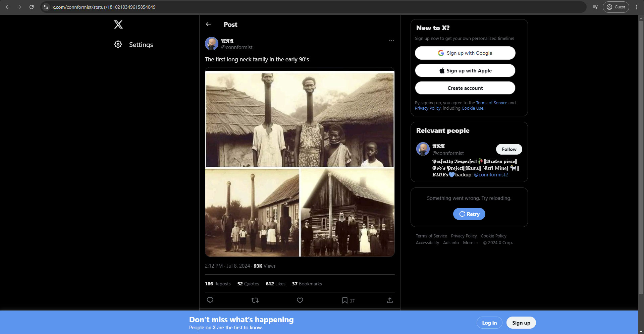Click the X logo in the sidebar
The image size is (644, 334).
(118, 24)
